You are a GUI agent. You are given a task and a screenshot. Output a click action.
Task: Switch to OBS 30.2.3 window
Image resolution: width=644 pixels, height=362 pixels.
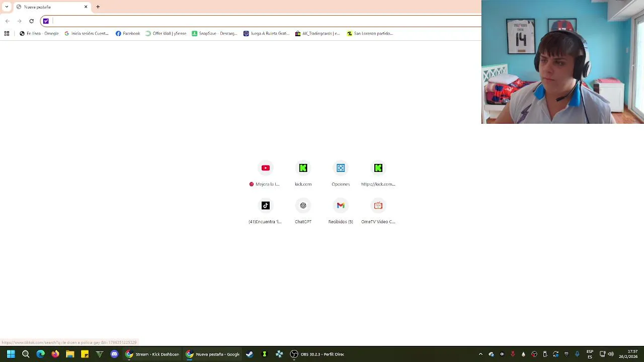(x=317, y=354)
